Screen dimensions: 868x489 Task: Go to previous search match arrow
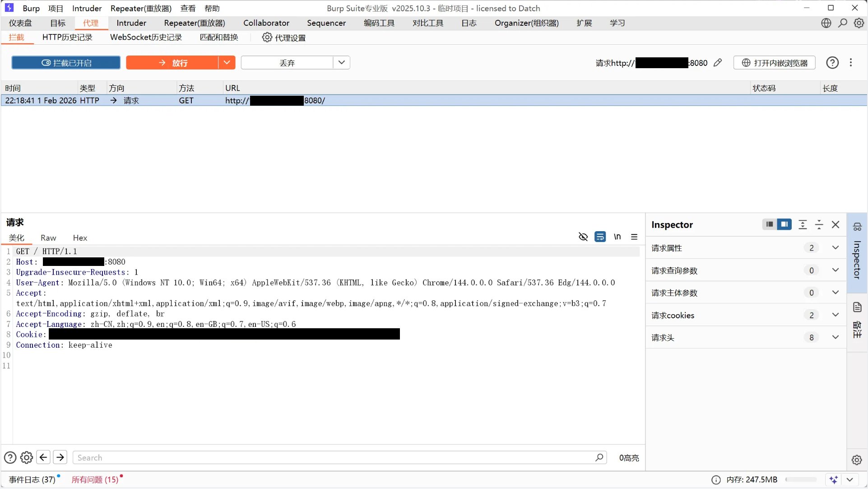43,457
